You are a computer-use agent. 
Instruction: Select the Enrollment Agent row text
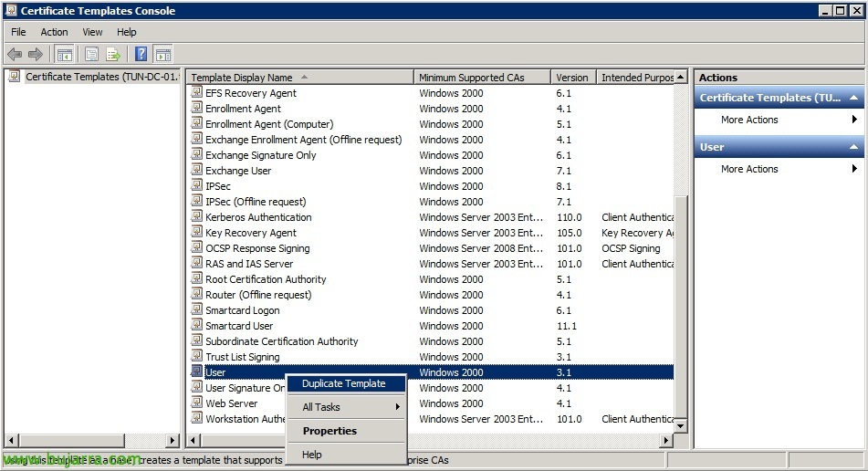(x=243, y=109)
